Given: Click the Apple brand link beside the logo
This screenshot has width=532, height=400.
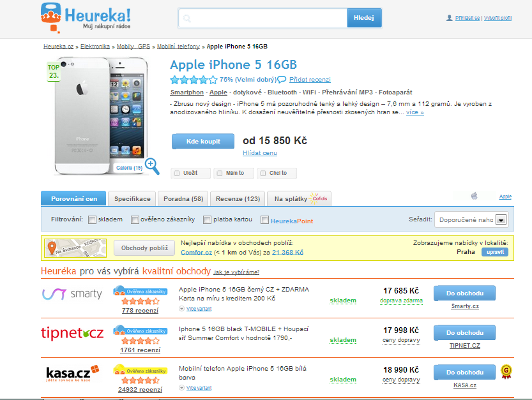Looking at the screenshot, I should (505, 196).
